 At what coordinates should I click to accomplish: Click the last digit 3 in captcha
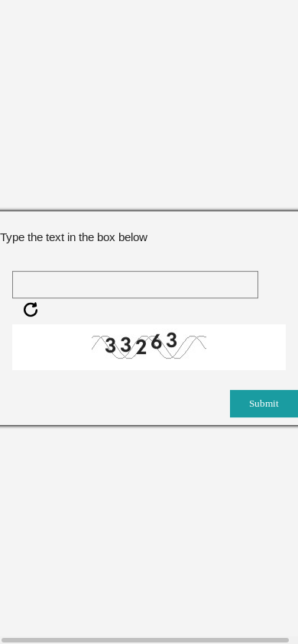coord(171,340)
